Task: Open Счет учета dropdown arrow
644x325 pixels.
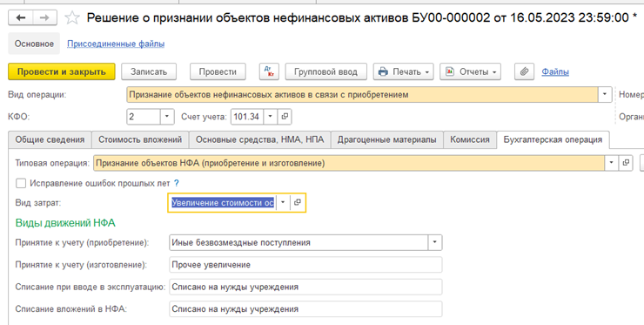Action: click(x=271, y=117)
